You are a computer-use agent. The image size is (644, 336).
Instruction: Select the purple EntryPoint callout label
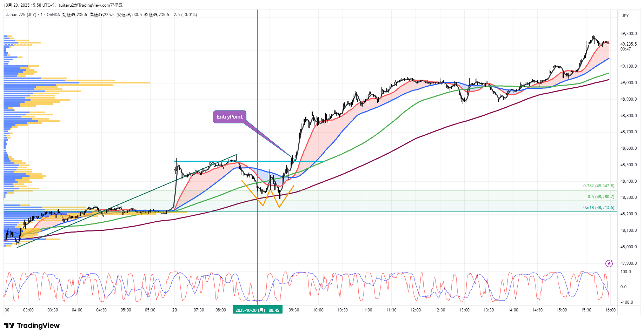pos(230,117)
